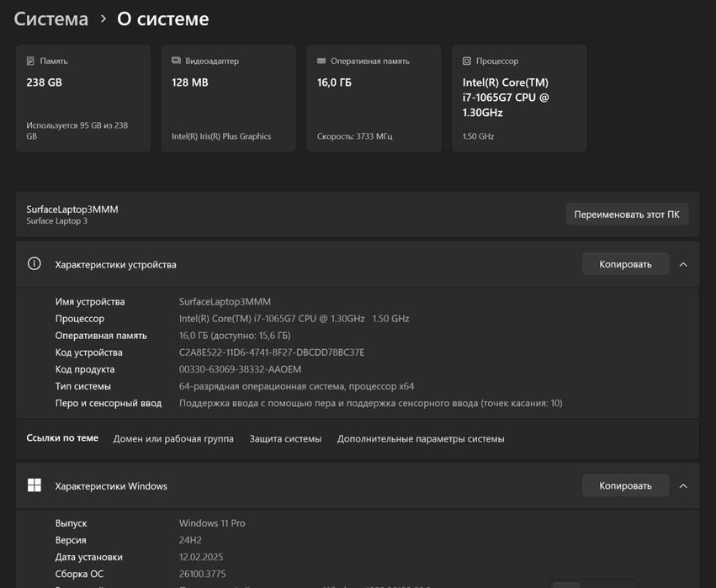Click the Windows logo beside Характеристики Windows
The height and width of the screenshot is (588, 716).
(x=34, y=485)
